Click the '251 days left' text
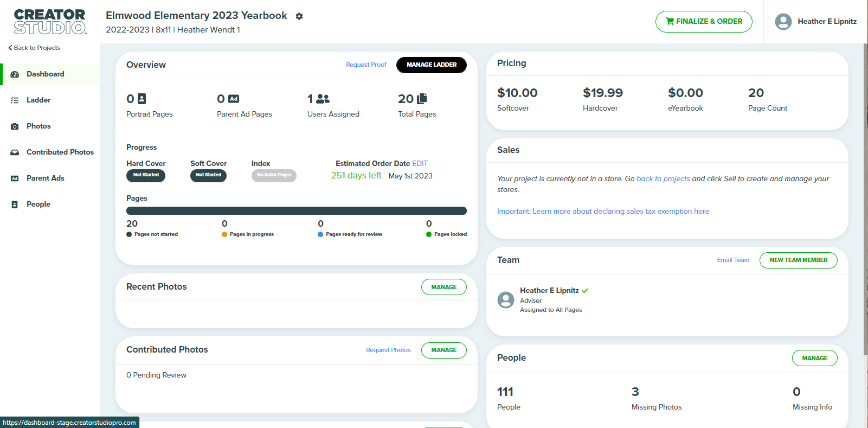The image size is (868, 428). [x=356, y=176]
